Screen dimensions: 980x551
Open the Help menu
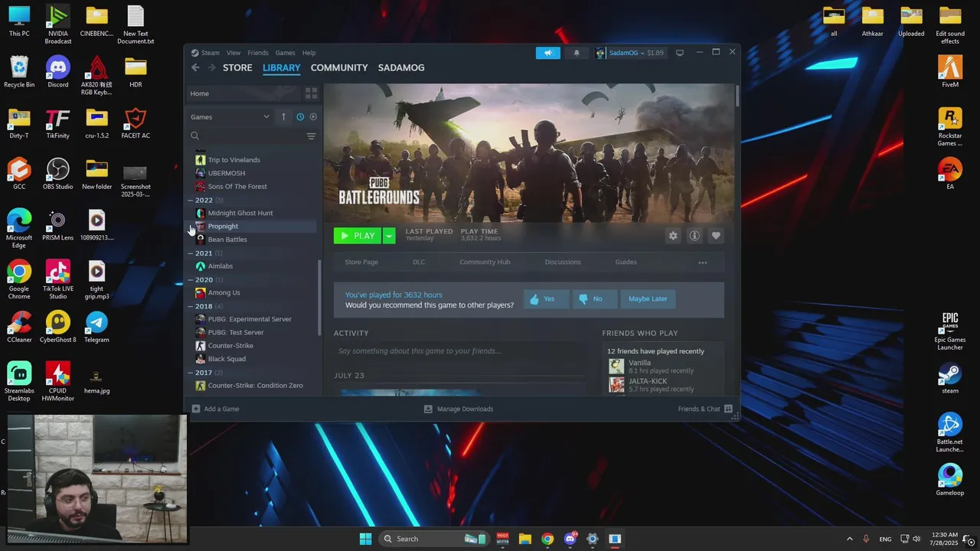coord(309,53)
